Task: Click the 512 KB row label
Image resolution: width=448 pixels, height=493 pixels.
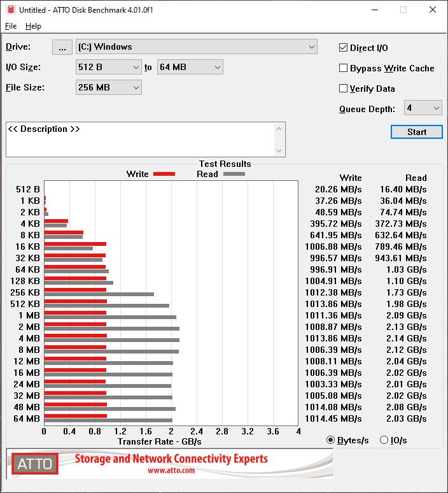Action: click(25, 304)
